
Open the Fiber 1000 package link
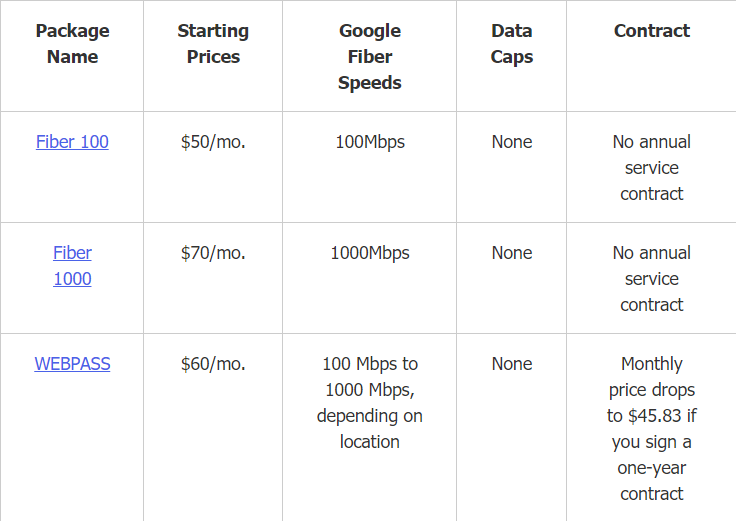click(x=72, y=266)
